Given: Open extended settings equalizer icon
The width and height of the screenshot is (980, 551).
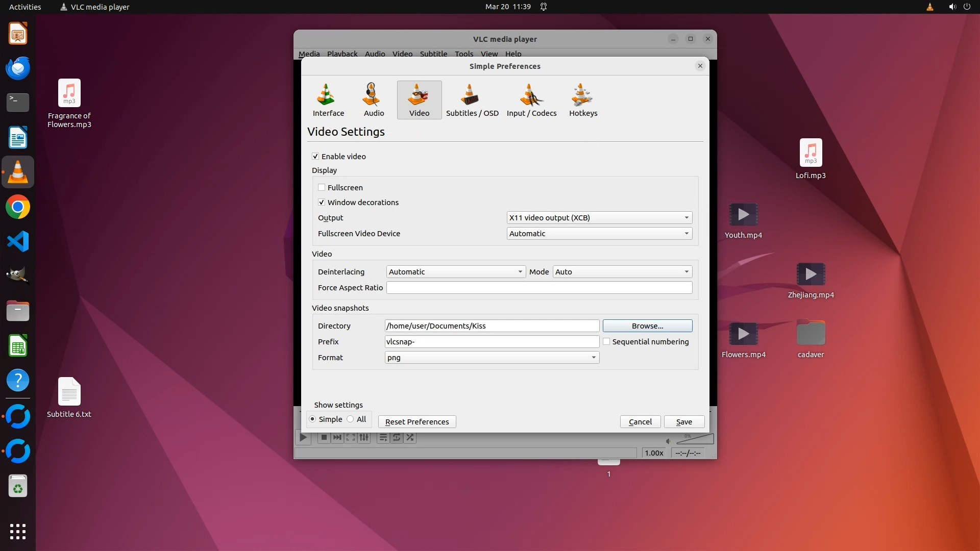Looking at the screenshot, I should coord(364,437).
